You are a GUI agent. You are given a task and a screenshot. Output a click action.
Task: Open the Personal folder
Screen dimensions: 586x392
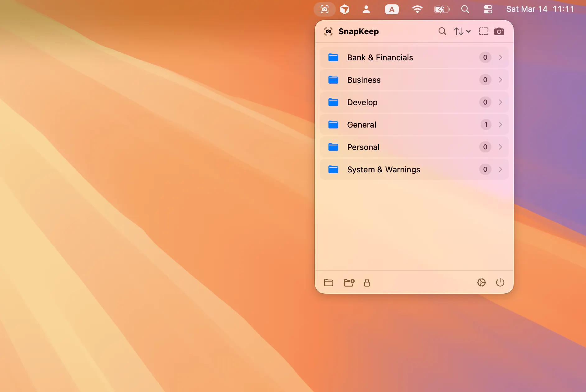point(414,147)
